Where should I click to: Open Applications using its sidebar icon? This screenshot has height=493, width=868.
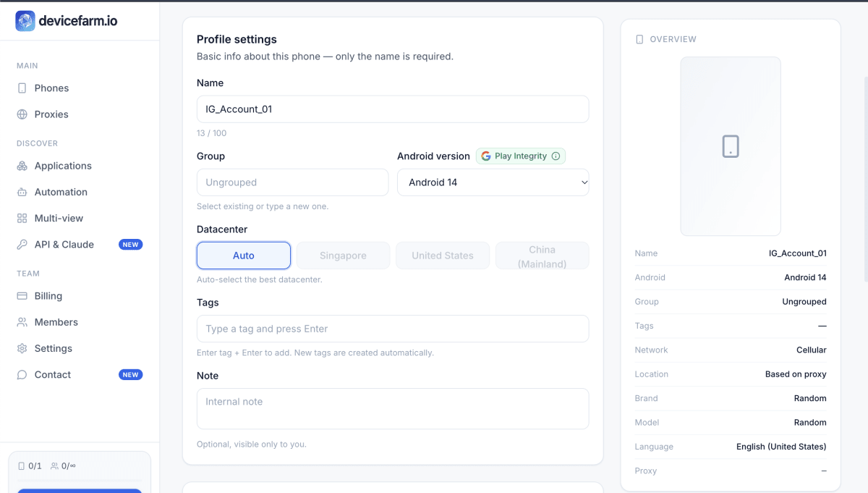[22, 166]
